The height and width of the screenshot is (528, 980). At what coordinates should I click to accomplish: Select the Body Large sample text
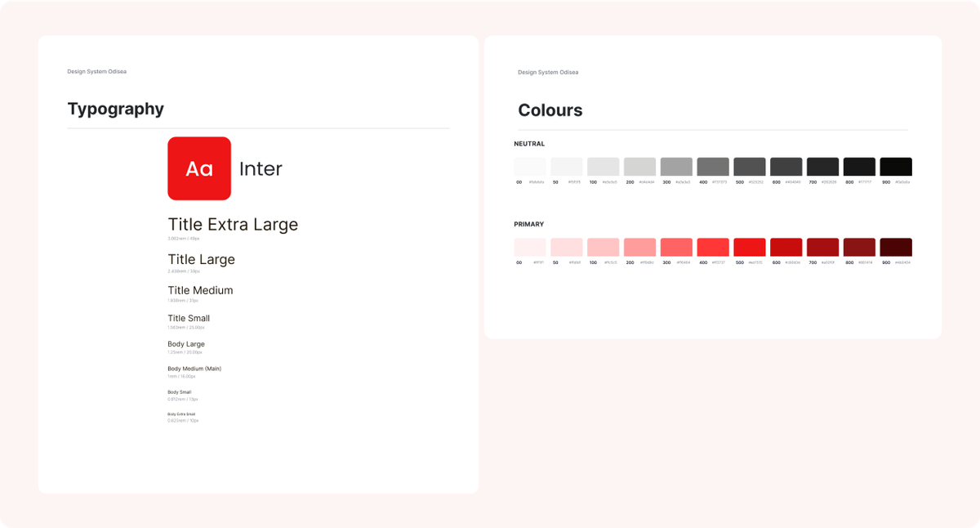[x=186, y=344]
